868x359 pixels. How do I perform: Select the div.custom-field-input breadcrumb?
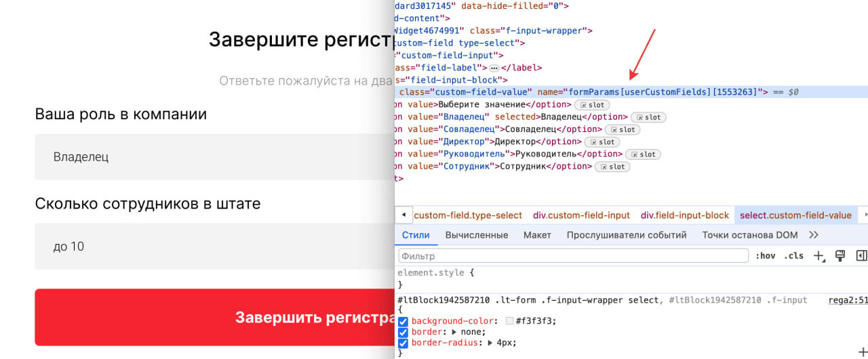(581, 215)
